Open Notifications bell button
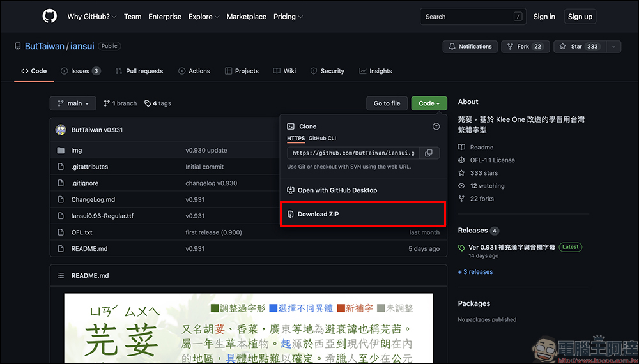 coord(470,47)
